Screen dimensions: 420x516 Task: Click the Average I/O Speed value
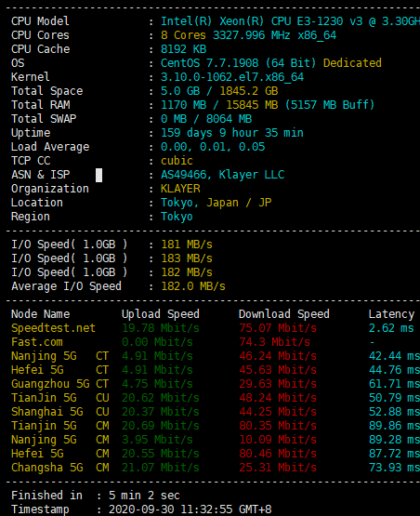click(x=193, y=286)
